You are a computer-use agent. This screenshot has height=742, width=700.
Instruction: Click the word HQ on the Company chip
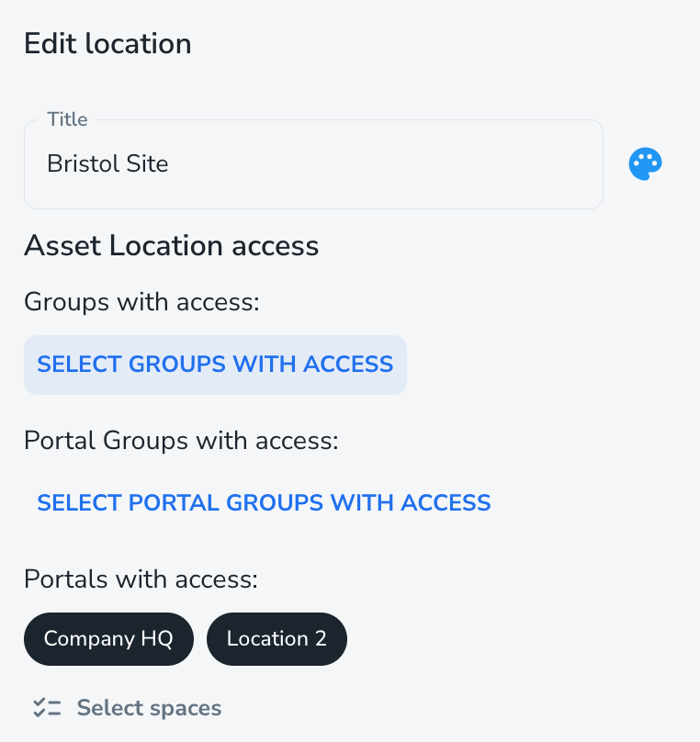click(x=156, y=639)
